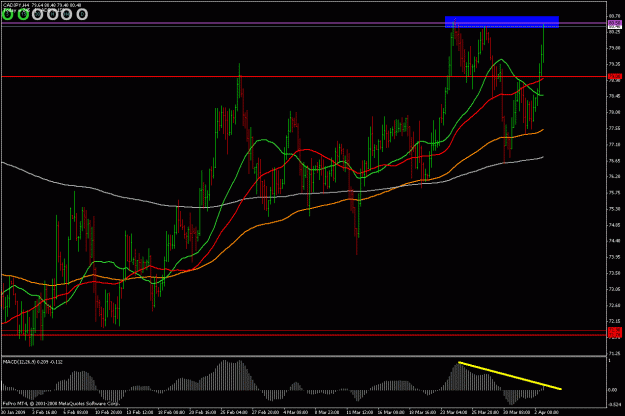Image resolution: width=625 pixels, height=416 pixels.
Task: Click the white circle indicator labeled H4
Action: point(66,14)
